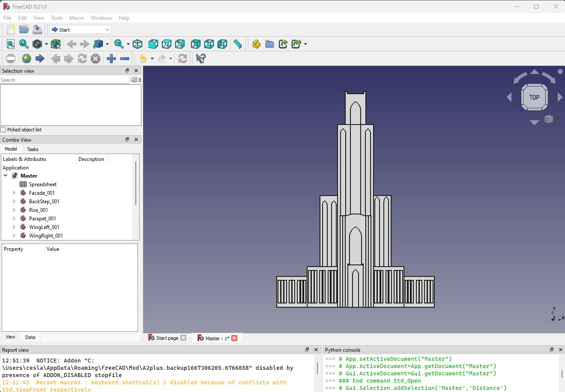
Task: Switch to the Start page document tab
Action: click(167, 338)
